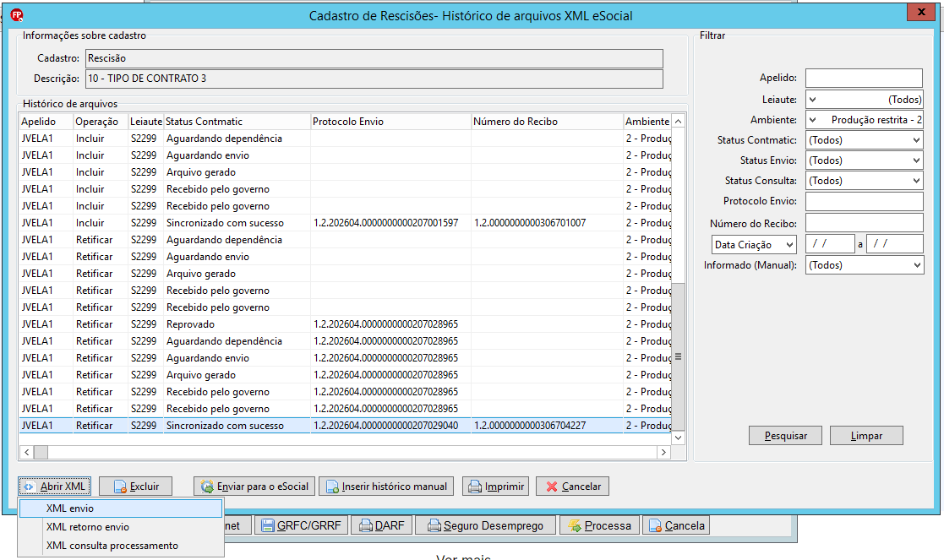Focus the Número do Recibo filter field
This screenshot has width=944, height=560.
pos(864,223)
